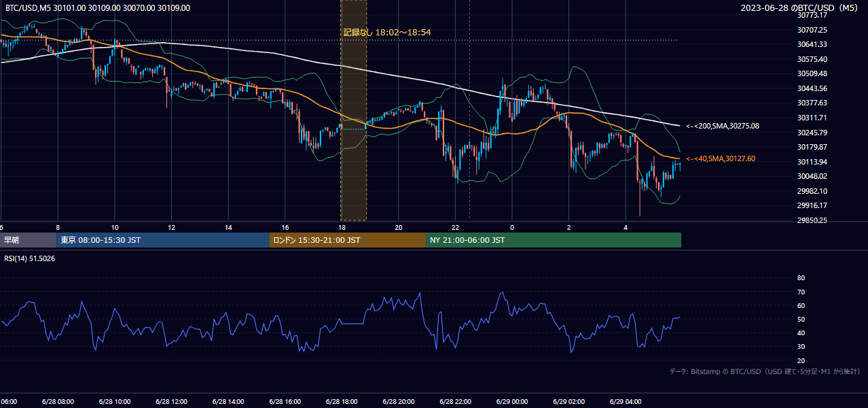Click the RSI scale value 60

pyautogui.click(x=801, y=305)
